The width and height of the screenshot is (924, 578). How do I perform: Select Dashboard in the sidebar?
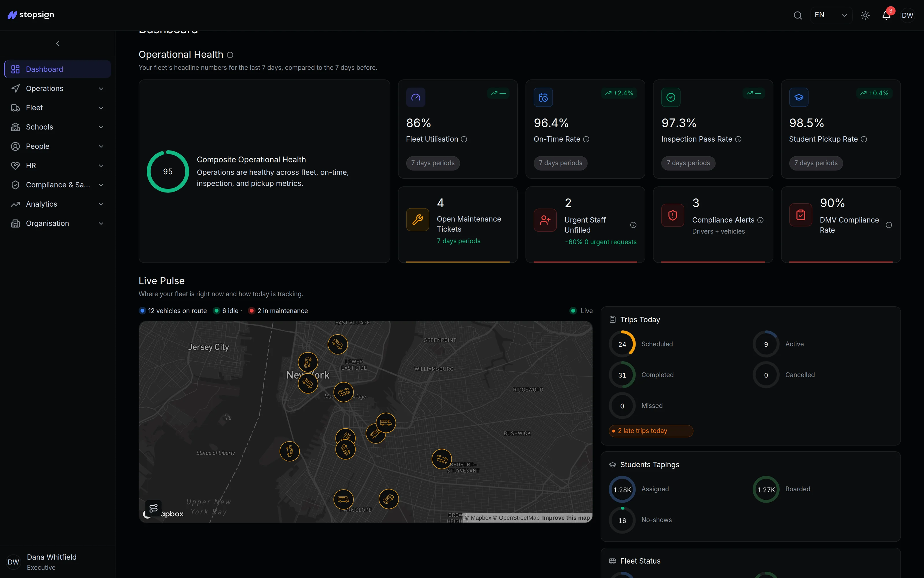(58, 69)
